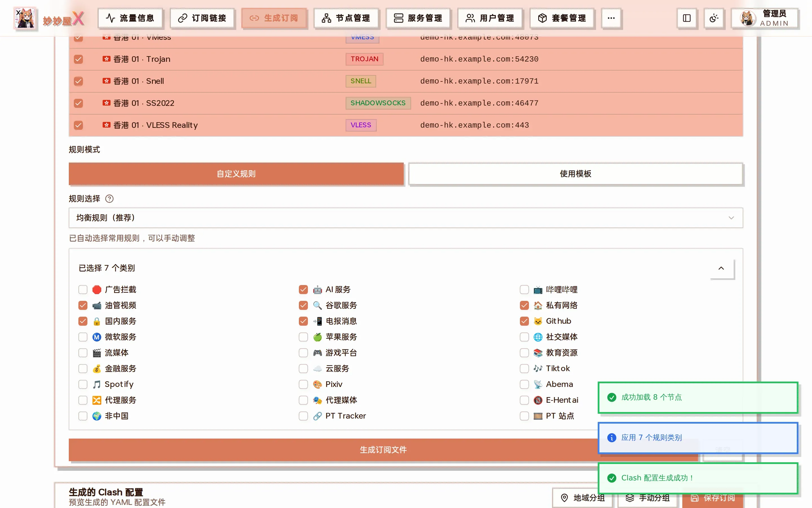Switch theme with the sun-moon icon
This screenshot has height=508, width=812.
(x=714, y=18)
